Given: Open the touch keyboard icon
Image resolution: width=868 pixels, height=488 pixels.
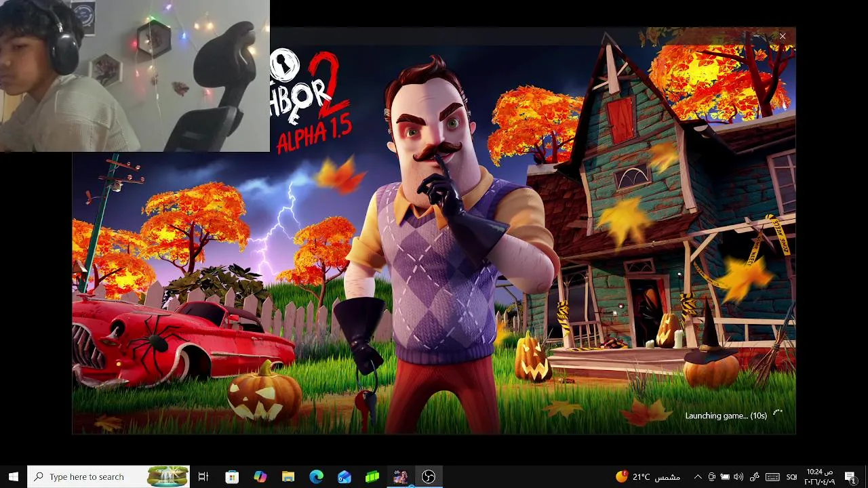Looking at the screenshot, I should pos(772,476).
